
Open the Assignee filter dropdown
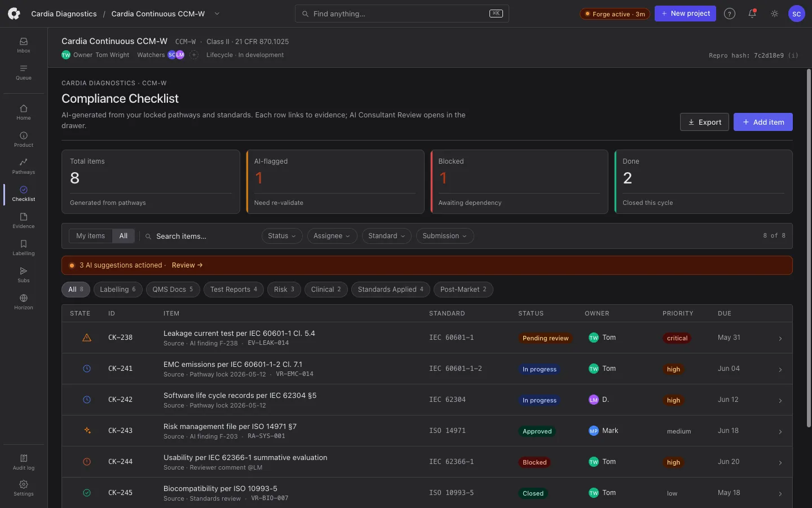(332, 236)
